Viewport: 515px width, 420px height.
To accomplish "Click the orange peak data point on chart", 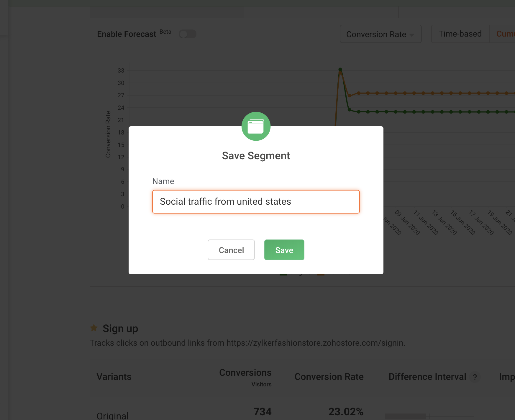I will coord(340,73).
